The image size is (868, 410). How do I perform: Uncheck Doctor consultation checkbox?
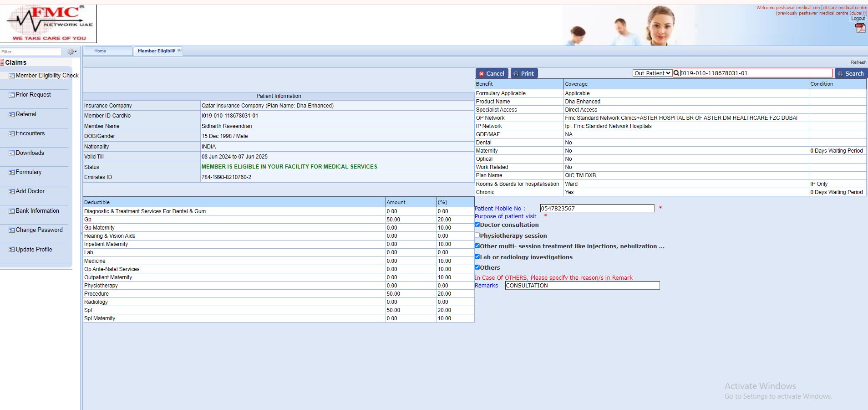(477, 225)
